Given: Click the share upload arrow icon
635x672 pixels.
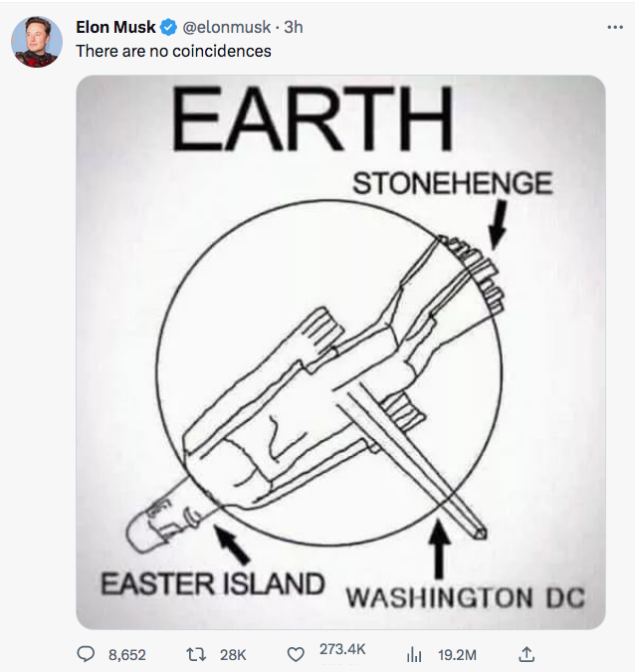Looking at the screenshot, I should click(x=528, y=653).
